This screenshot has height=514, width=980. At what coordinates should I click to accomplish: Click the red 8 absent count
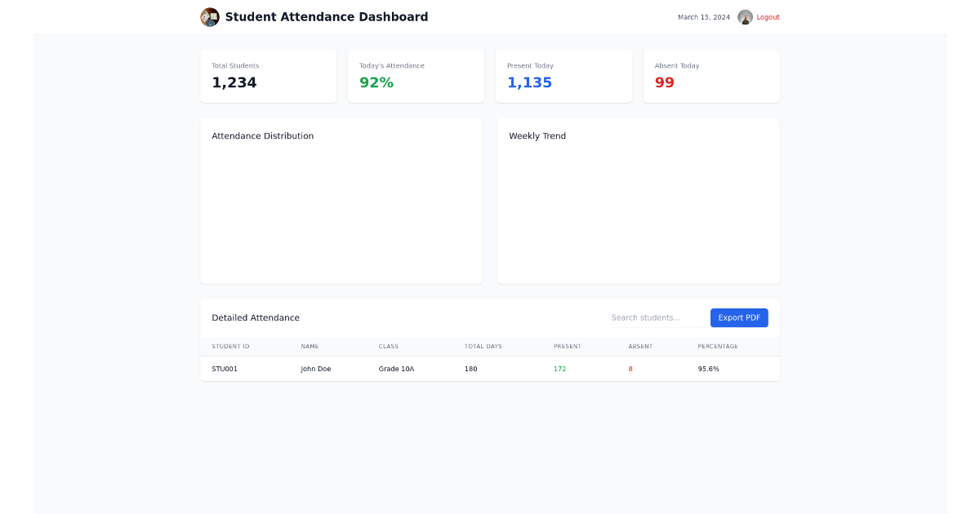coord(630,368)
